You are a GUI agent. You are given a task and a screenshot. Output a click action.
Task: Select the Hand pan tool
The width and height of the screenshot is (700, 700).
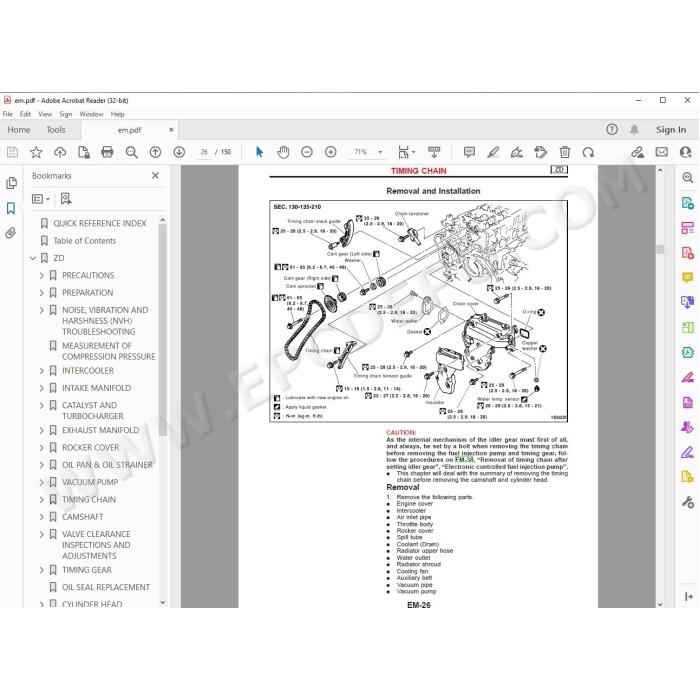click(x=283, y=152)
